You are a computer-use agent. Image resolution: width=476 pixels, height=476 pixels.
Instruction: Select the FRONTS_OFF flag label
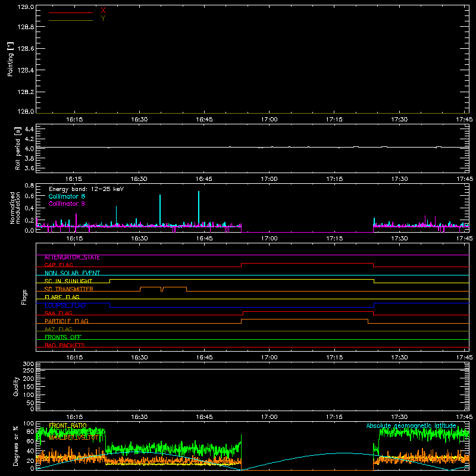pos(63,337)
